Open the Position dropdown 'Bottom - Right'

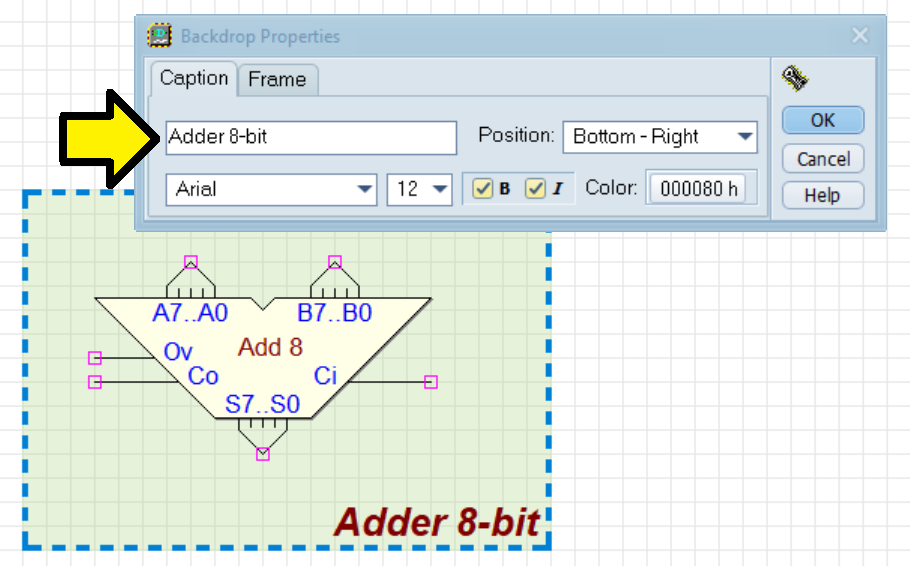[660, 137]
